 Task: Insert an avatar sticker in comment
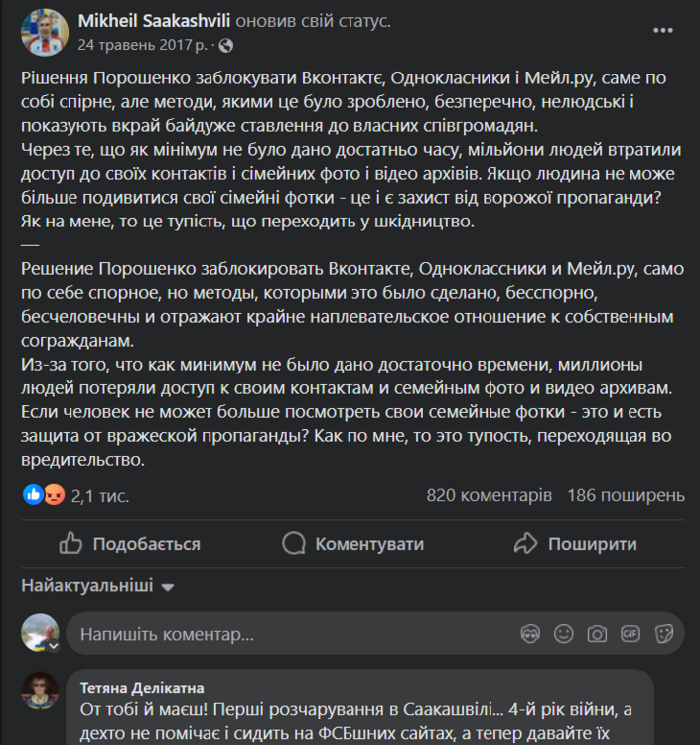[x=530, y=633]
